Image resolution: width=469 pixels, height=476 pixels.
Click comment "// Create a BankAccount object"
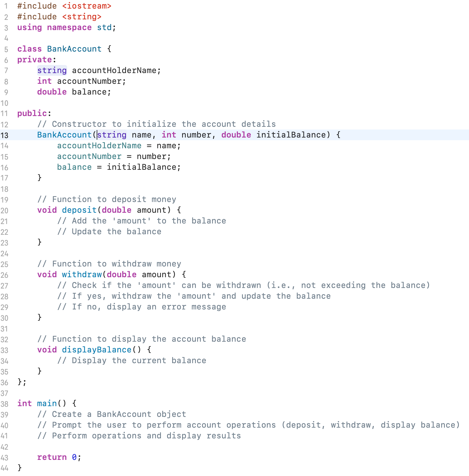point(112,414)
